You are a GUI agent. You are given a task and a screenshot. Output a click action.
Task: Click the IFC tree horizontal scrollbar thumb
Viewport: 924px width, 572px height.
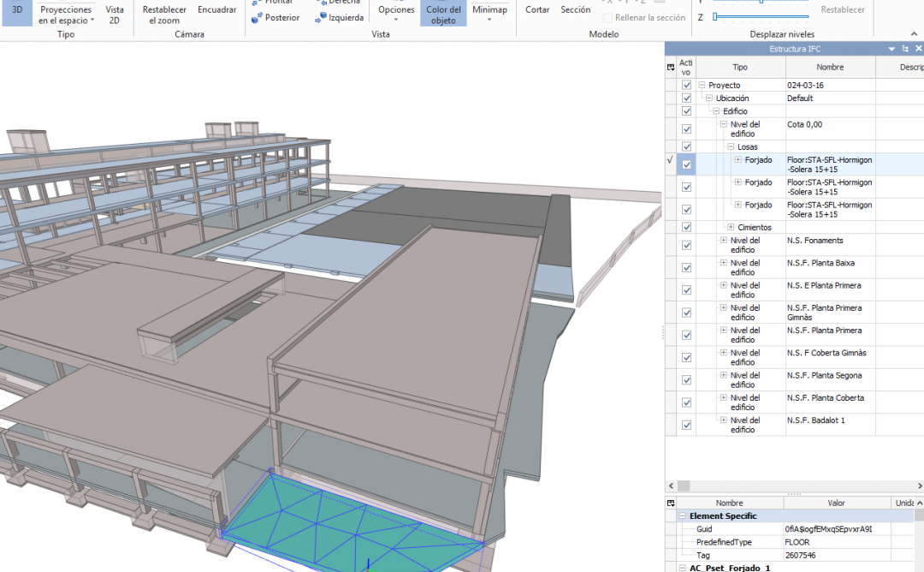click(684, 486)
